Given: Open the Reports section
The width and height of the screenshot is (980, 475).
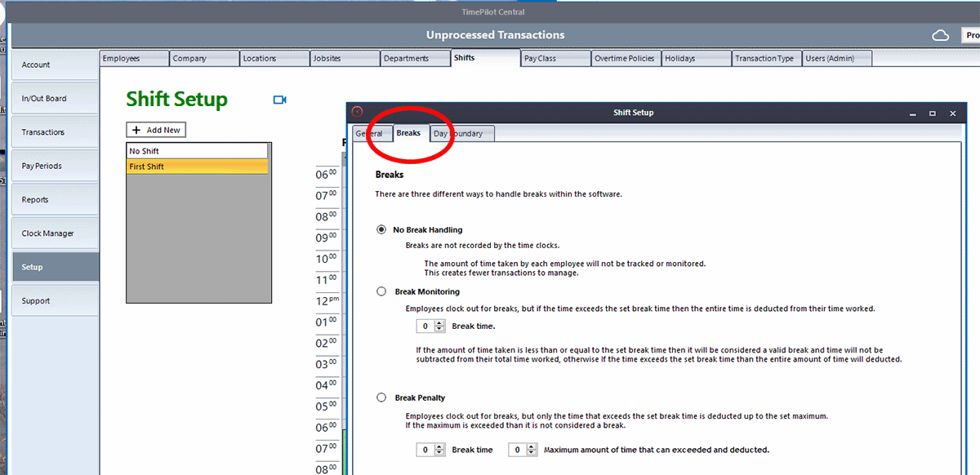Looking at the screenshot, I should (54, 199).
